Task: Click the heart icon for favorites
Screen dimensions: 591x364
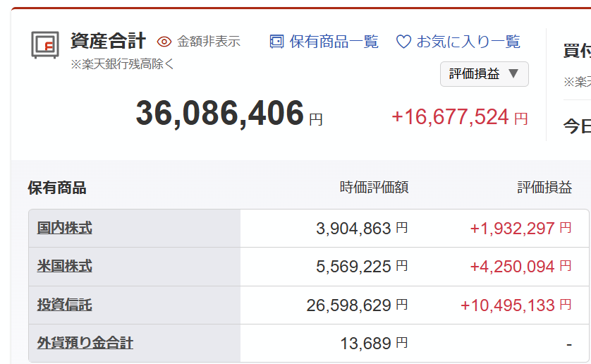Action: pos(403,42)
